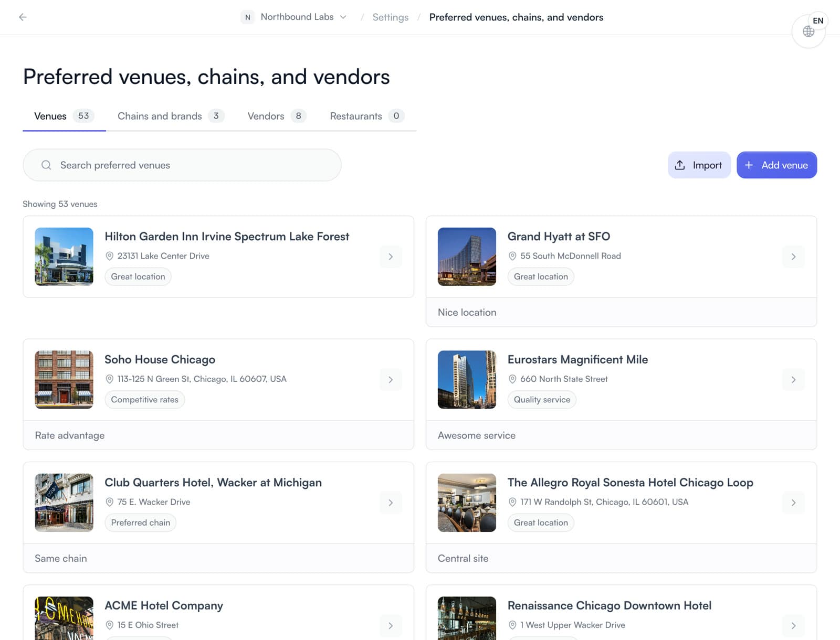Click the search magnifier icon

[x=46, y=165]
